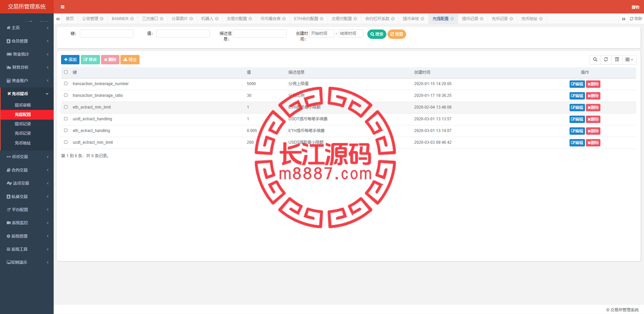Open the columns grid dropdown
The width and height of the screenshot is (644, 314).
pyautogui.click(x=629, y=60)
